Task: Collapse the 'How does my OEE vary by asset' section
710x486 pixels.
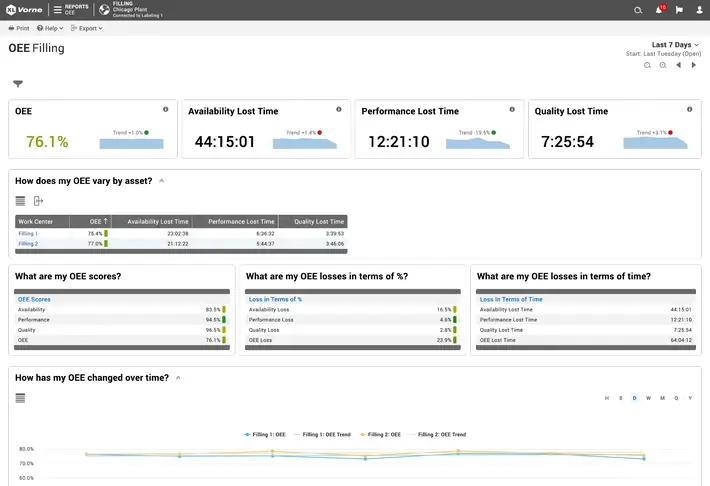Action: point(162,181)
